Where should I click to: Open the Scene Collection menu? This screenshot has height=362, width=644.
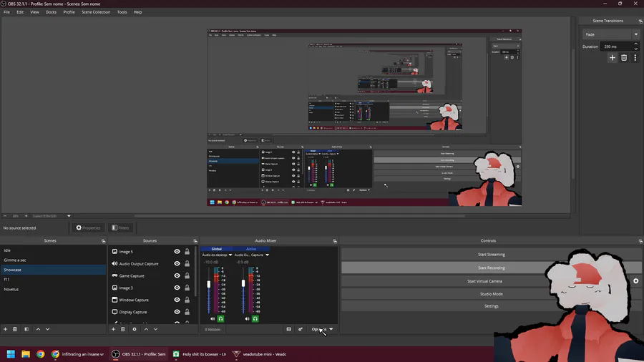pyautogui.click(x=96, y=12)
